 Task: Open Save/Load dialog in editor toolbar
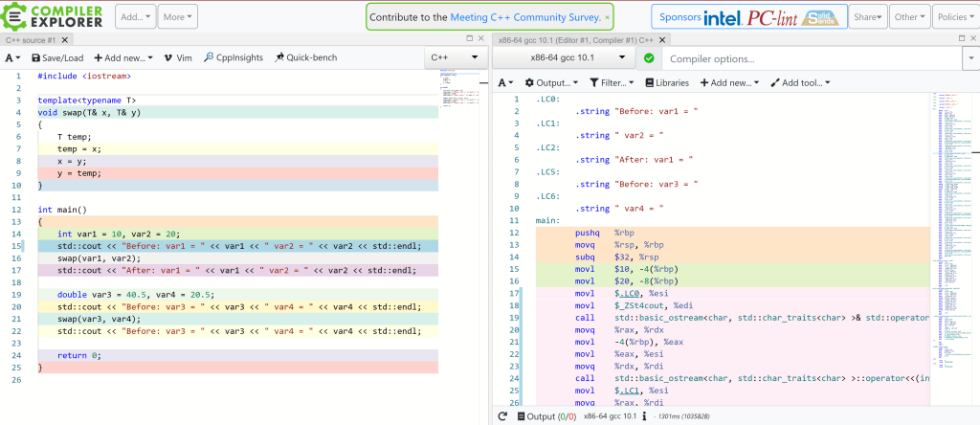[x=56, y=57]
